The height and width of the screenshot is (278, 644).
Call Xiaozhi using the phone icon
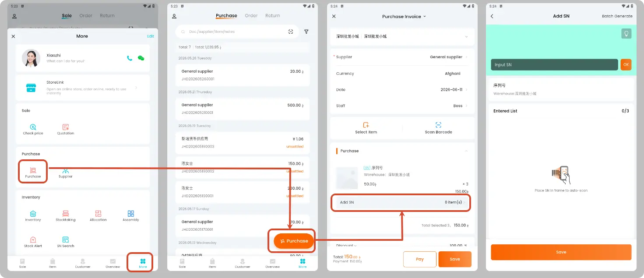(130, 58)
